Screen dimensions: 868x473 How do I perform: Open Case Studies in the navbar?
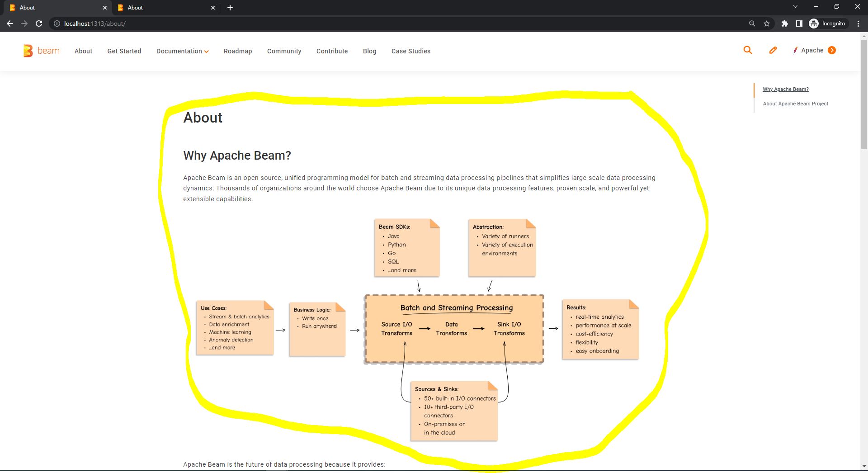(x=411, y=51)
